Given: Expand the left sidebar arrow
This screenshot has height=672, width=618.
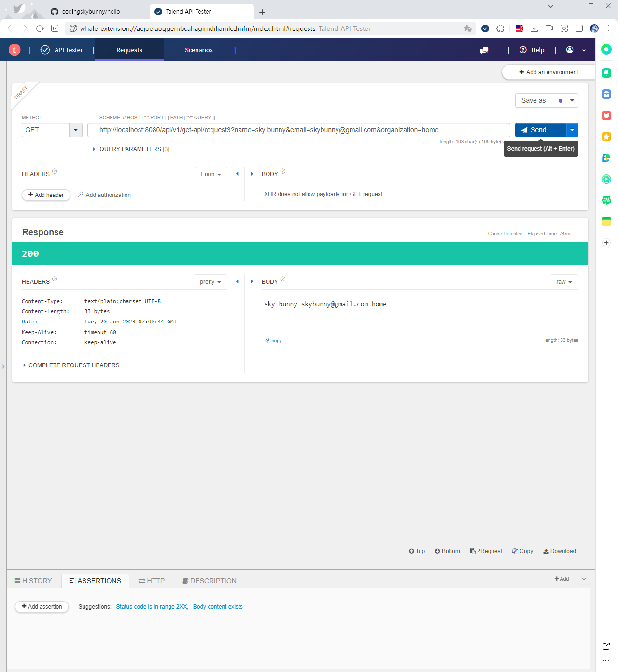Looking at the screenshot, I should 3,367.
